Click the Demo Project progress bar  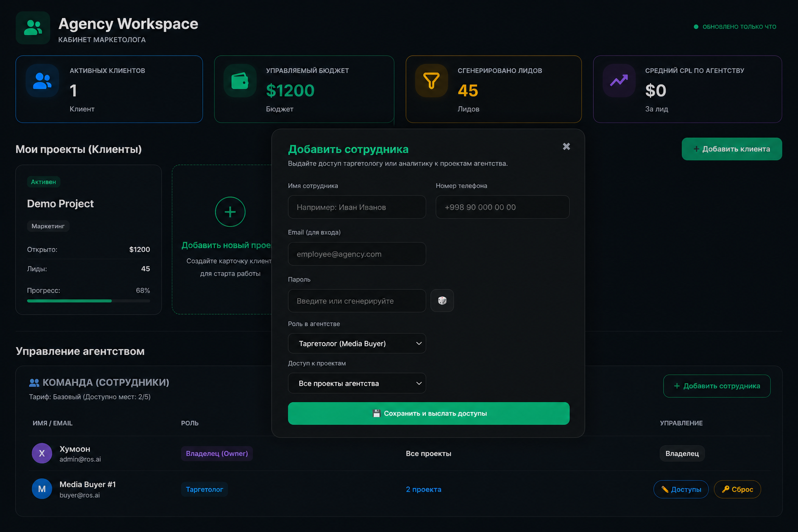(x=88, y=301)
